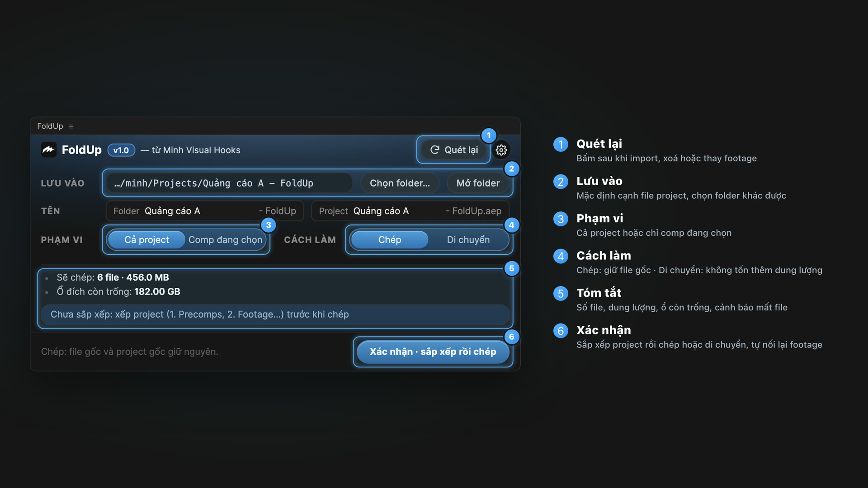Image resolution: width=868 pixels, height=488 pixels.
Task: Select the Comp đang chọn scope option
Action: tap(225, 239)
